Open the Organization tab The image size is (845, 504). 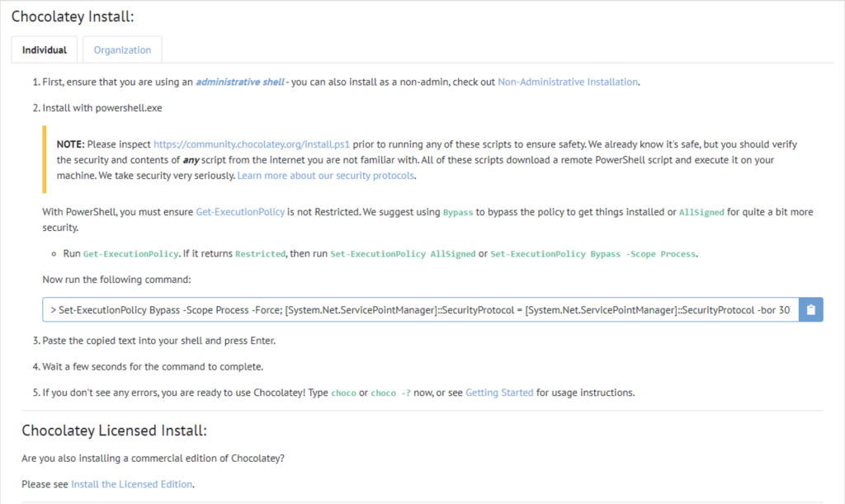pyautogui.click(x=122, y=50)
